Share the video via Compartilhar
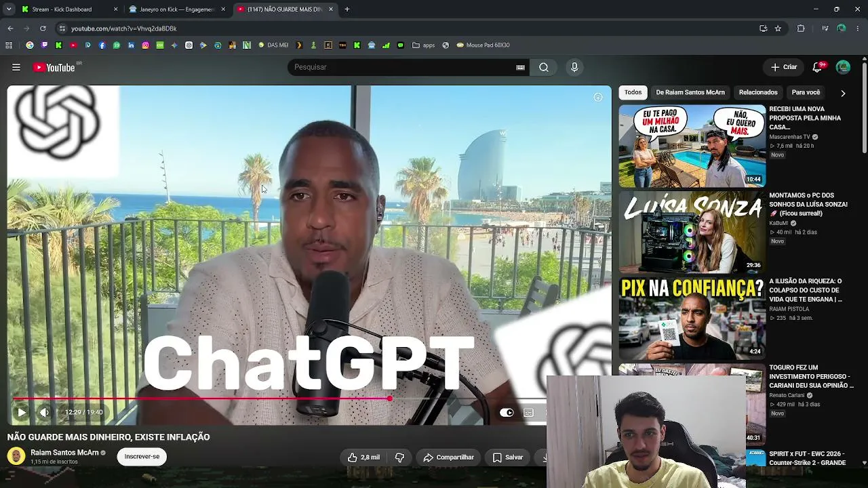This screenshot has width=868, height=488. [x=448, y=457]
